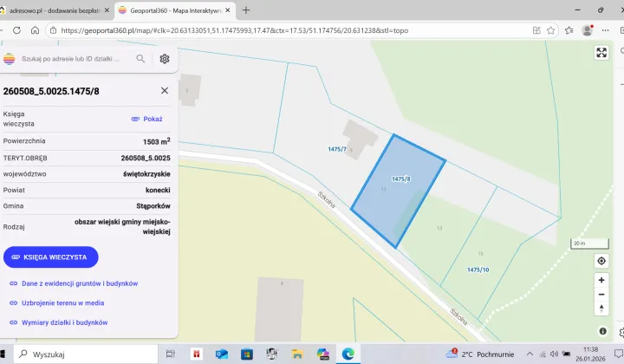This screenshot has width=624, height=364.
Task: Click the search magnifier icon in the parcel search box
Action: coord(140,59)
